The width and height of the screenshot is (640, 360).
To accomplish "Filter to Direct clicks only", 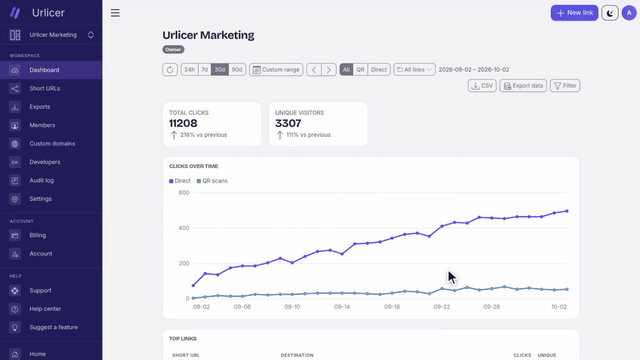I will click(x=379, y=70).
